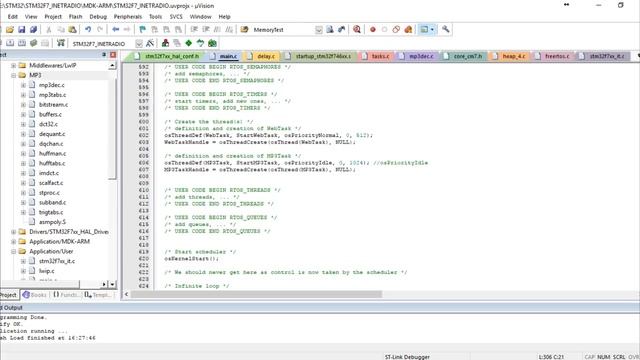Viewport: 640px width, 360px height.
Task: Switch to the core_cm7.h tab
Action: (x=464, y=56)
